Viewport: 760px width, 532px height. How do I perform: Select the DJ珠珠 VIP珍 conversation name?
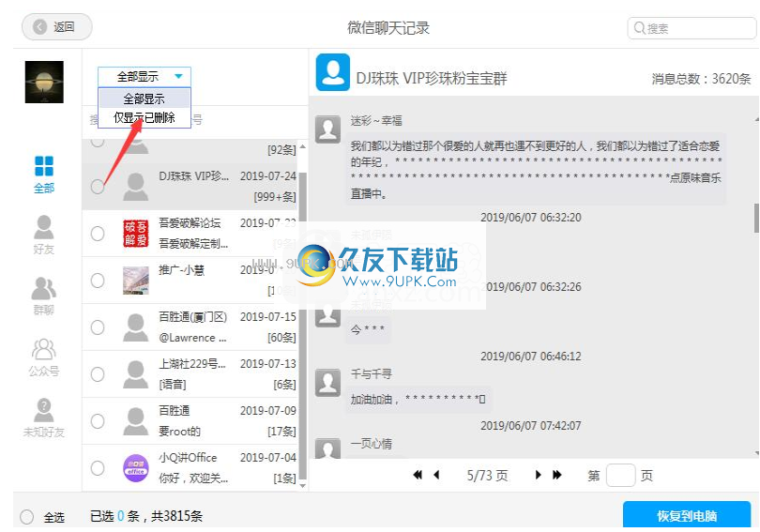coord(194,175)
